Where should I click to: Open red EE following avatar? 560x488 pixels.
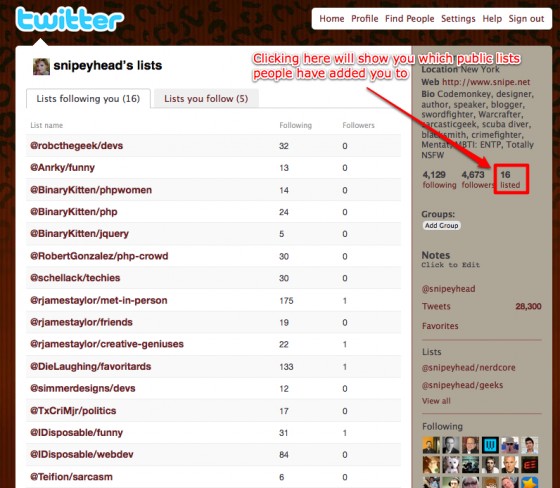pos(529,465)
